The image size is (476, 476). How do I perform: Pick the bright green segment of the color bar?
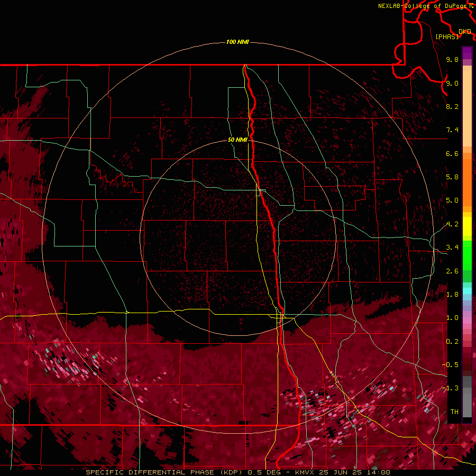coord(467,255)
